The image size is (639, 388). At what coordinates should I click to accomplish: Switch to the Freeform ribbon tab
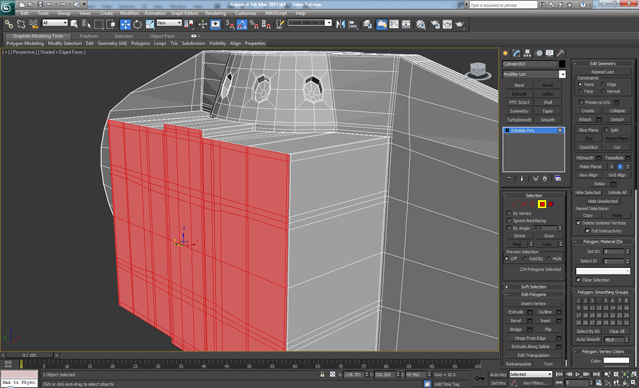[89, 36]
